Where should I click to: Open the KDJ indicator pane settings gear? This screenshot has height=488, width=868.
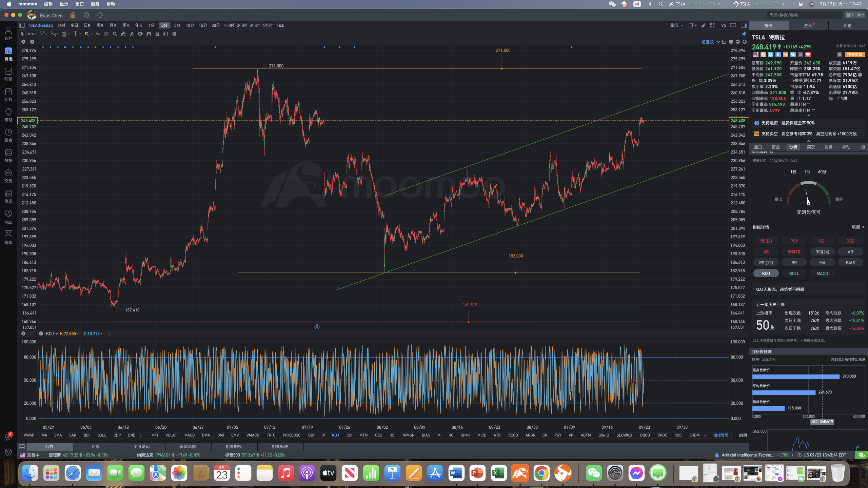point(23,333)
